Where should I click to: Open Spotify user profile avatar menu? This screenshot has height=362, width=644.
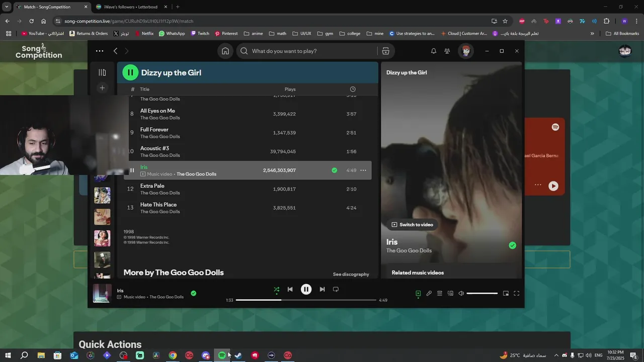tap(466, 51)
